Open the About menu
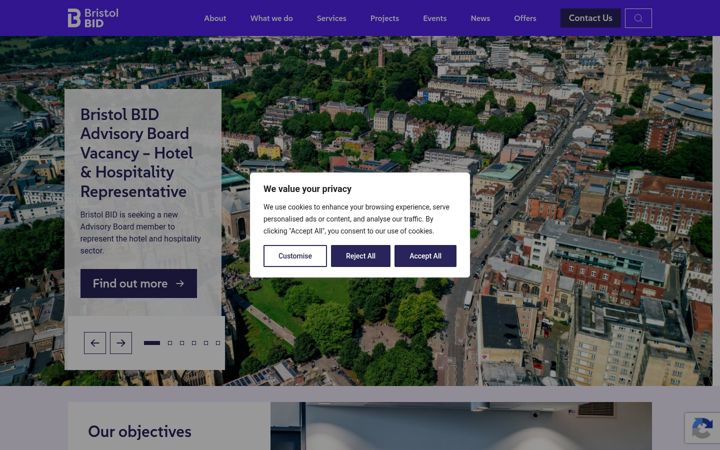 coord(215,18)
